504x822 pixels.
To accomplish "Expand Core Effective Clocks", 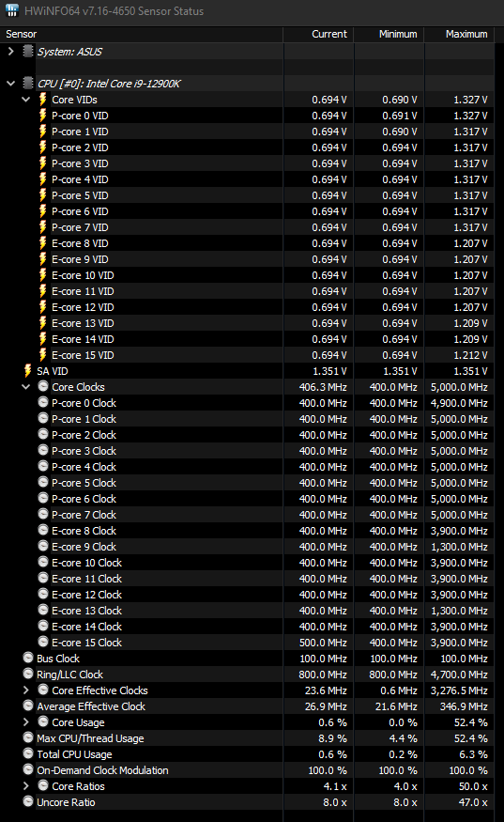I will 26,690.
